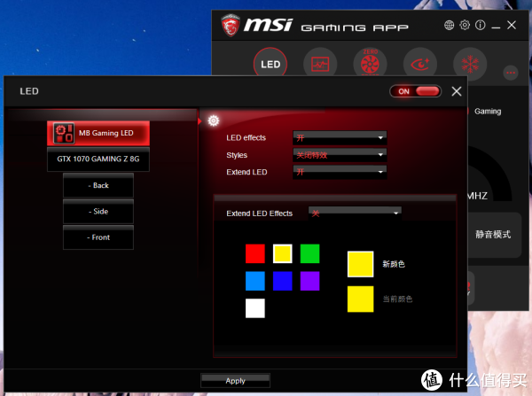The image size is (532, 396).
Task: Open the LED effects dropdown
Action: (x=340, y=137)
